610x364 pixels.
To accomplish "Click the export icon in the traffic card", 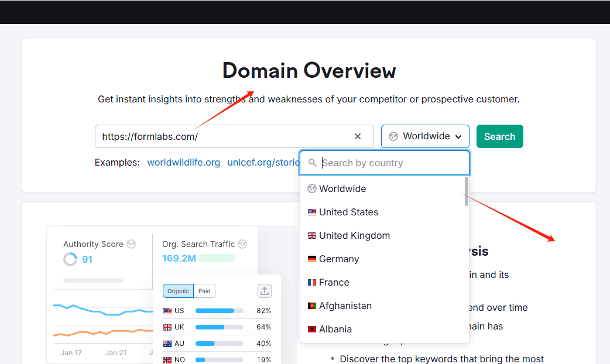I will [265, 291].
